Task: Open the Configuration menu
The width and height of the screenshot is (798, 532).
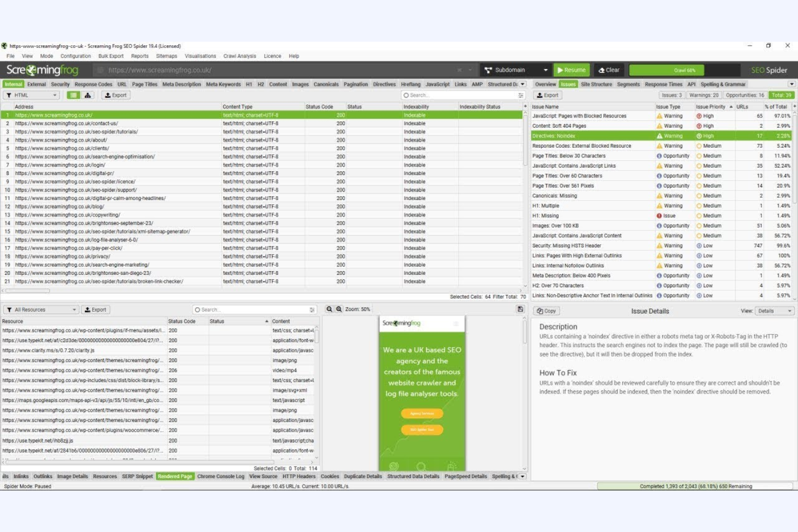Action: (75, 56)
